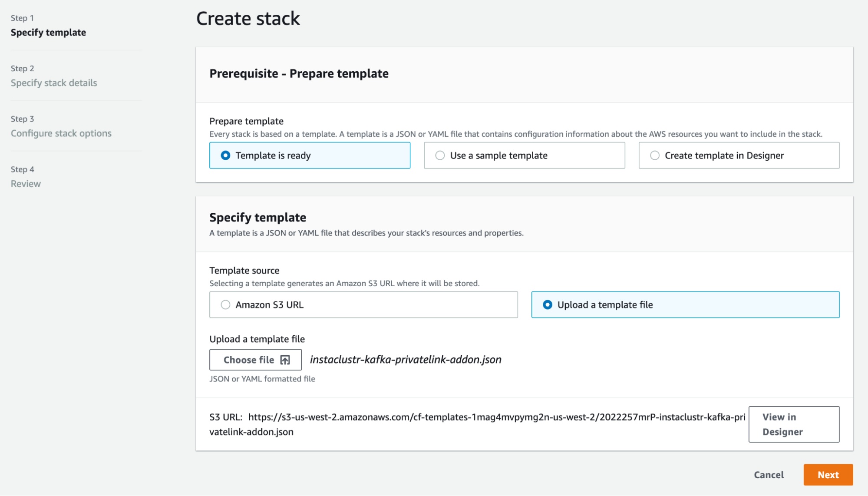Select Use a sample template option
Image resolution: width=868 pixels, height=496 pixels.
tap(440, 155)
